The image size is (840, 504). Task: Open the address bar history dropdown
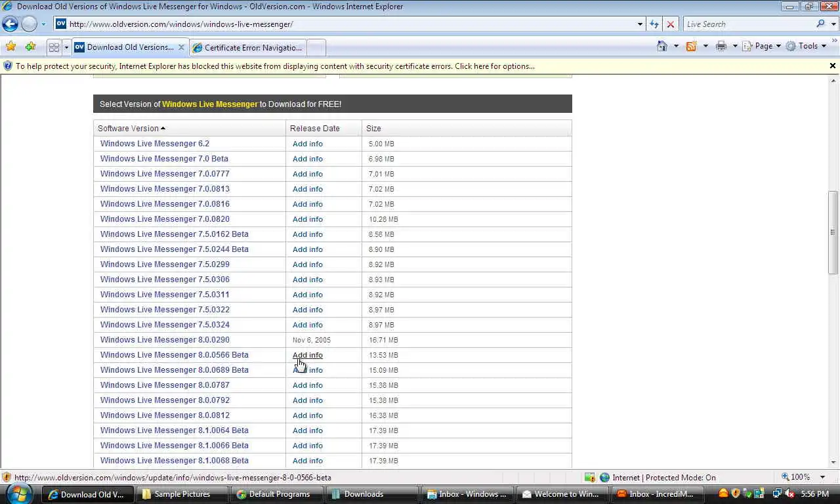point(640,24)
